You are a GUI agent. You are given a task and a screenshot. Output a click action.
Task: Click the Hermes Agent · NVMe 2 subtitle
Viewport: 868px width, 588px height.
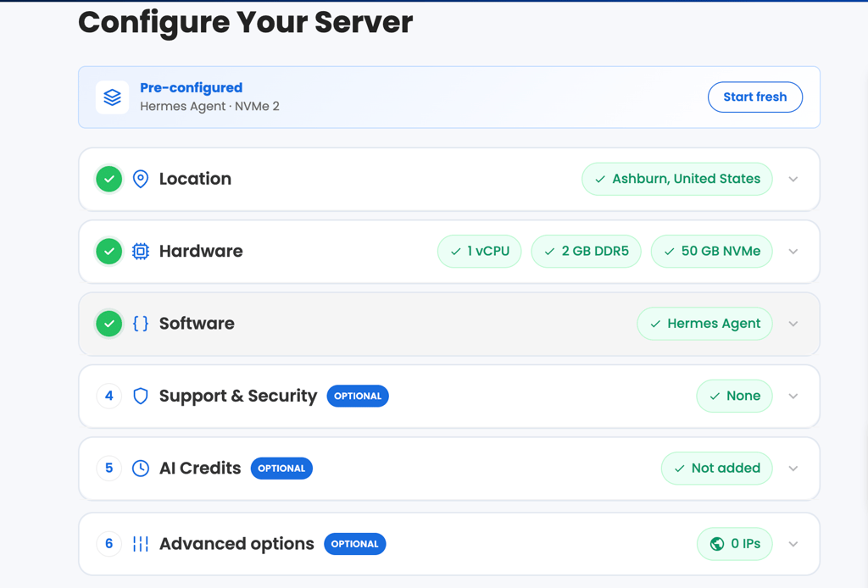click(x=210, y=106)
